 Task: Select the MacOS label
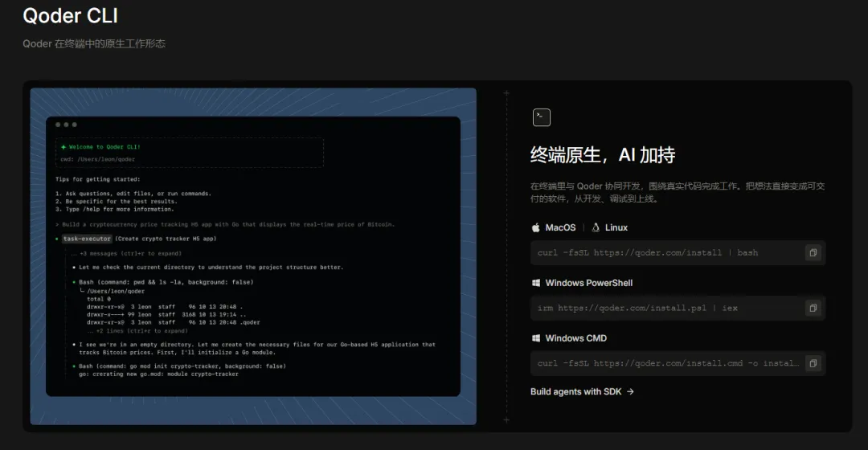click(560, 227)
